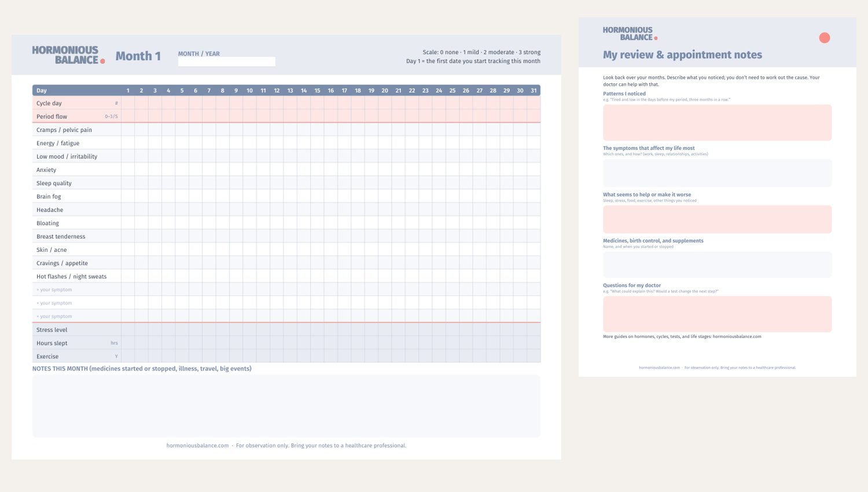Select the 'Hot flashes / night sweats' row label
Screen dimensions: 868x492
pos(71,276)
